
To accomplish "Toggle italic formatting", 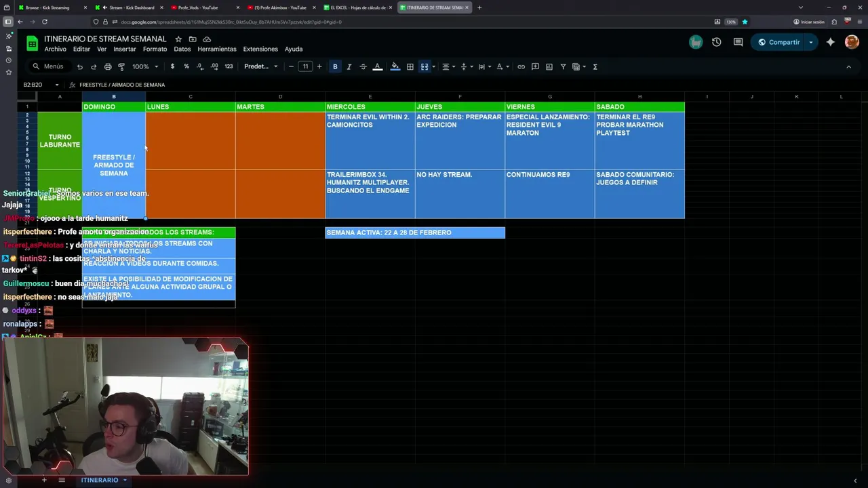I will click(x=349, y=66).
